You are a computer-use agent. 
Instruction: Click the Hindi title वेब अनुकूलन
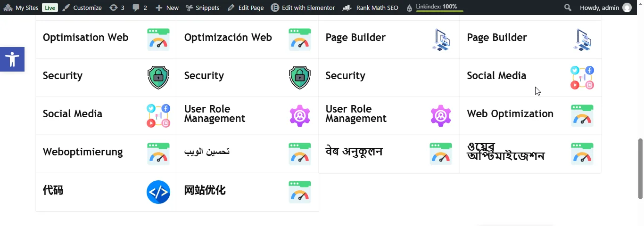coord(354,151)
